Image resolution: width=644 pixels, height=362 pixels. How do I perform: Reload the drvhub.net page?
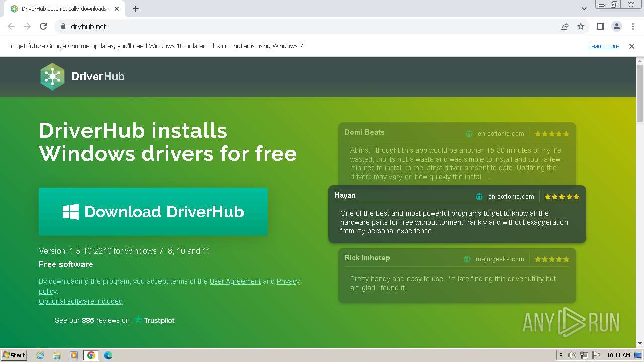(x=43, y=26)
